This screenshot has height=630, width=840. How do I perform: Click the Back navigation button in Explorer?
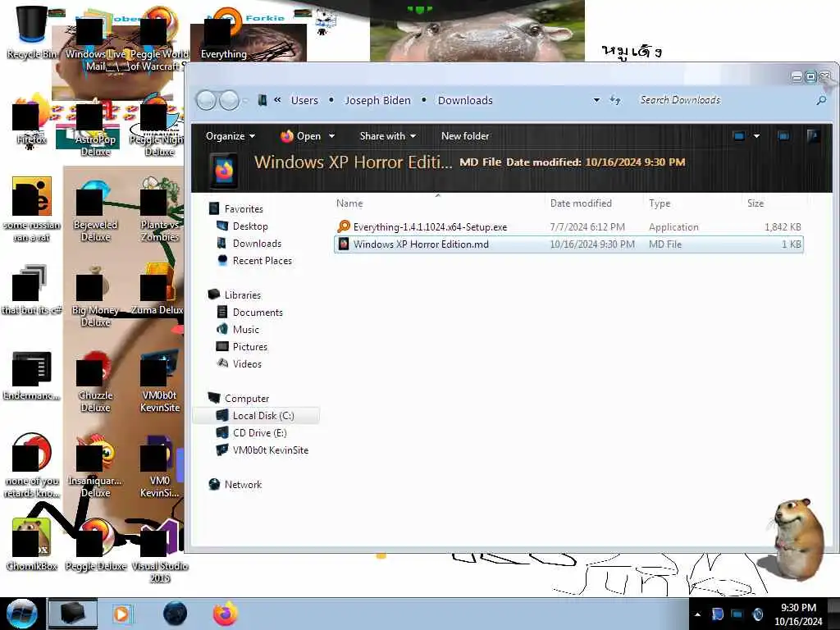tap(206, 100)
